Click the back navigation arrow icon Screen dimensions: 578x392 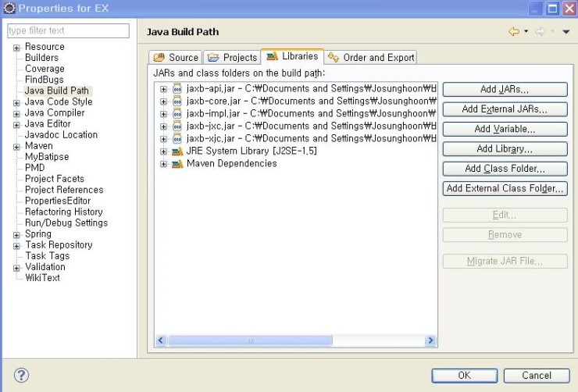point(514,32)
